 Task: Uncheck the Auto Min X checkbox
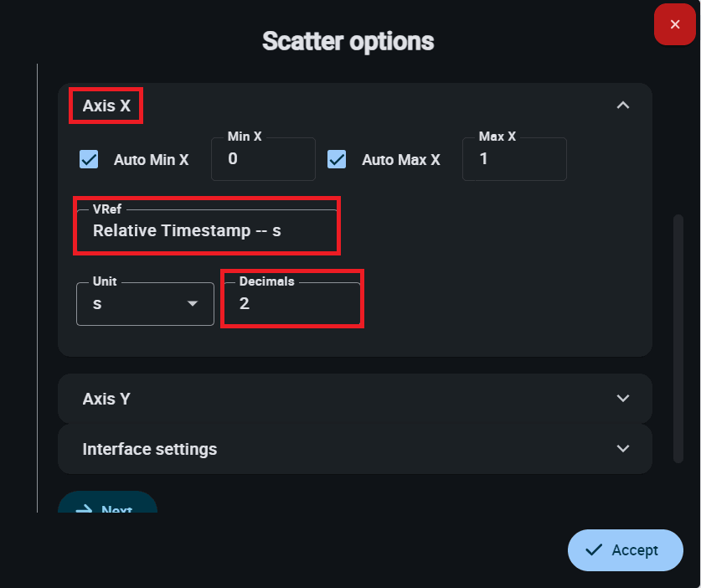89,159
